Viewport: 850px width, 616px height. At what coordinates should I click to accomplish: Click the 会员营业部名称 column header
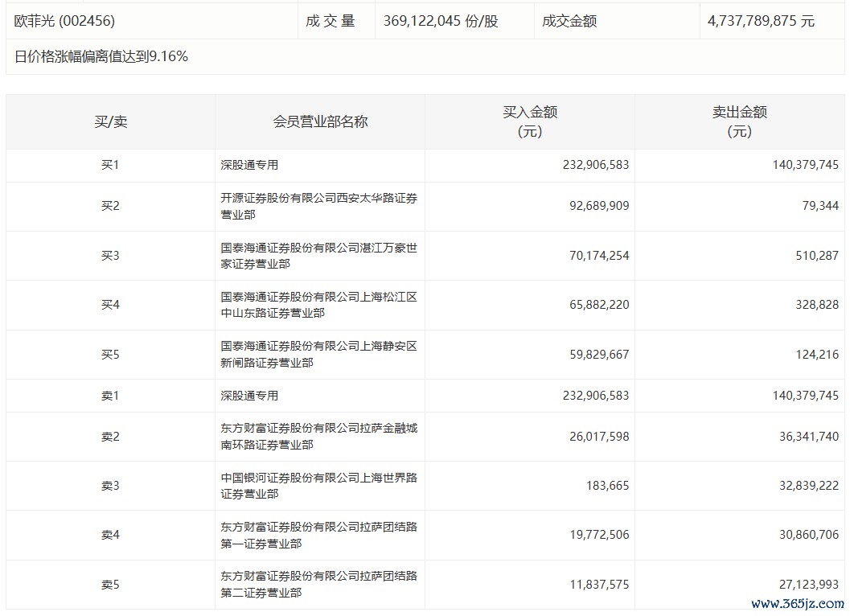click(x=320, y=121)
